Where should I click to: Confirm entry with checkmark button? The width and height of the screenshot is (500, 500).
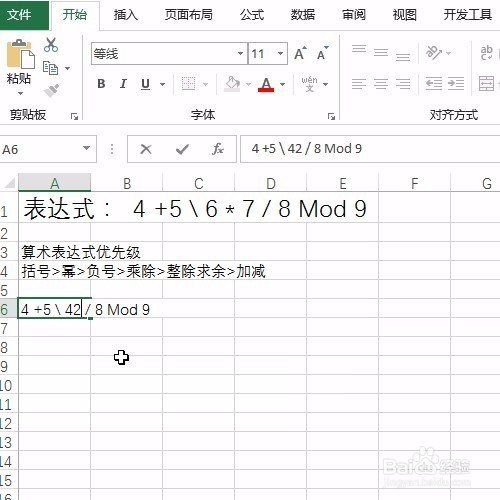182,149
